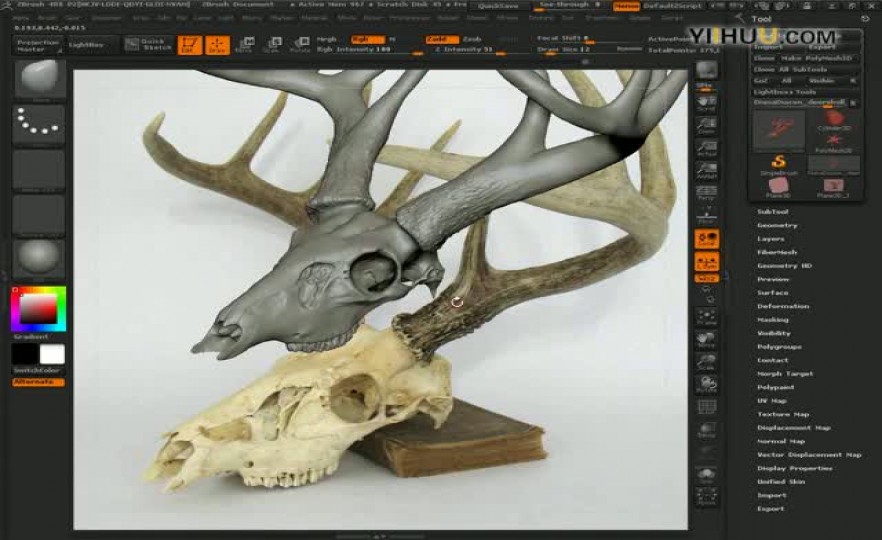Expand the Display Properties sub-palette
The image size is (882, 540).
click(794, 469)
